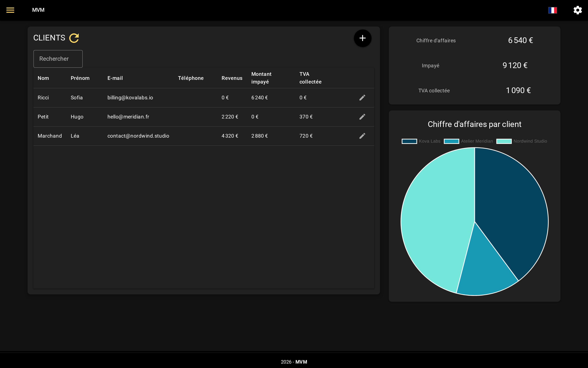Click the MVM app title
This screenshot has height=368, width=588.
(x=38, y=10)
